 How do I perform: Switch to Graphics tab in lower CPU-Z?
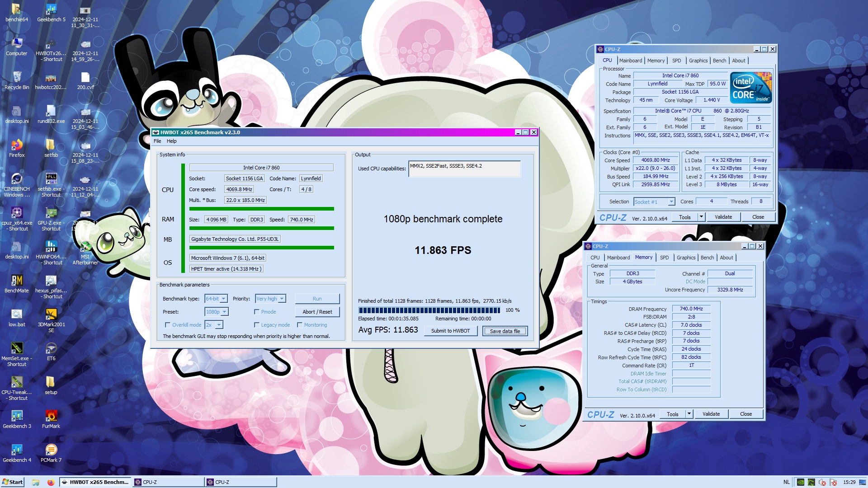coord(686,258)
